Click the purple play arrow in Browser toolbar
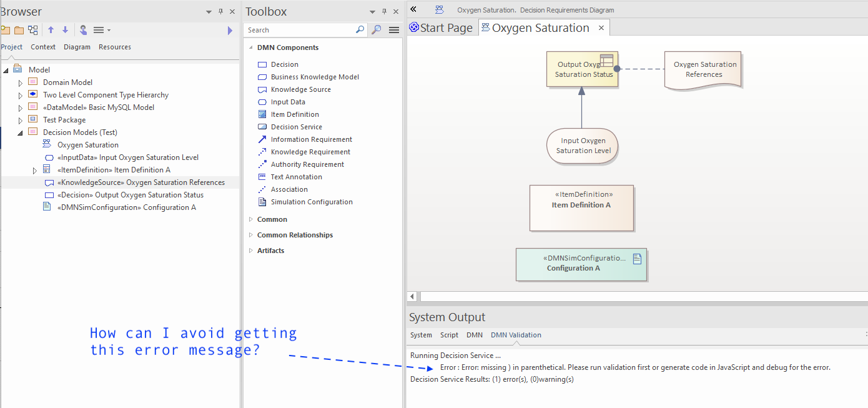This screenshot has width=868, height=408. (x=230, y=30)
